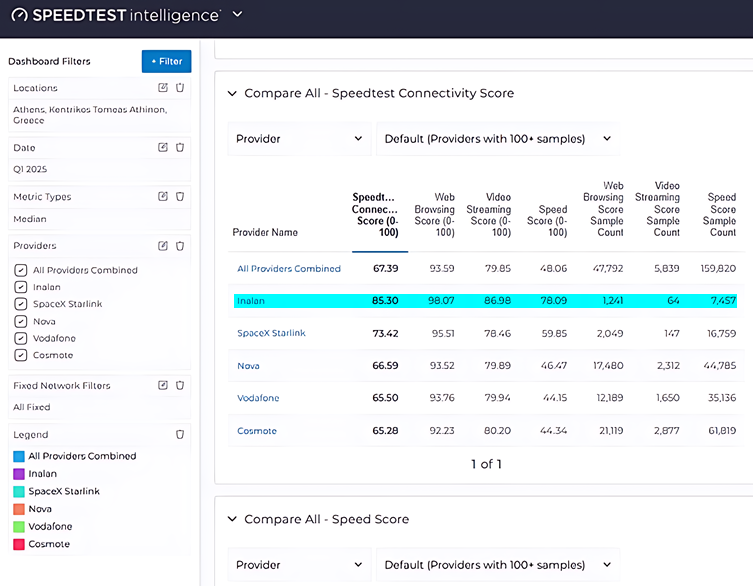Collapse the Speedtest Connectivity Score section
The height and width of the screenshot is (586, 753).
click(x=233, y=93)
